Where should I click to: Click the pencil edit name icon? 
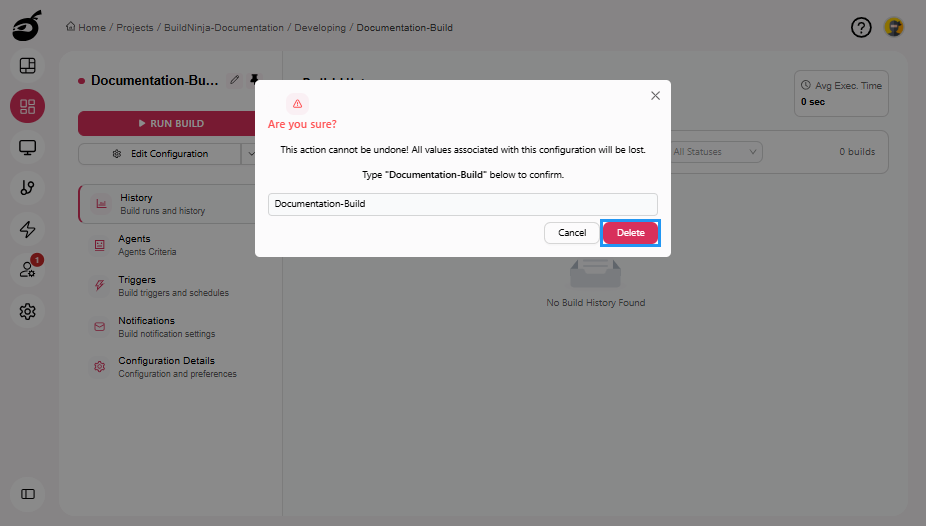pos(234,80)
